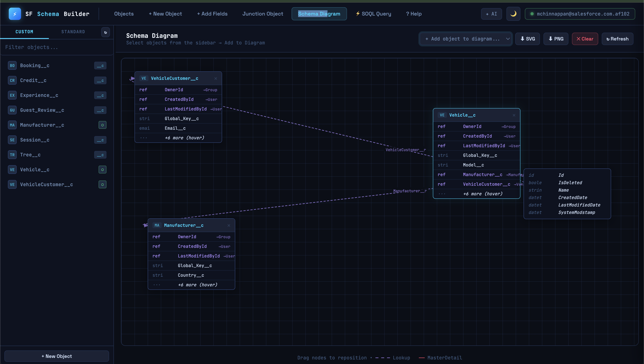Click the SE icon for Session__c

point(12,140)
